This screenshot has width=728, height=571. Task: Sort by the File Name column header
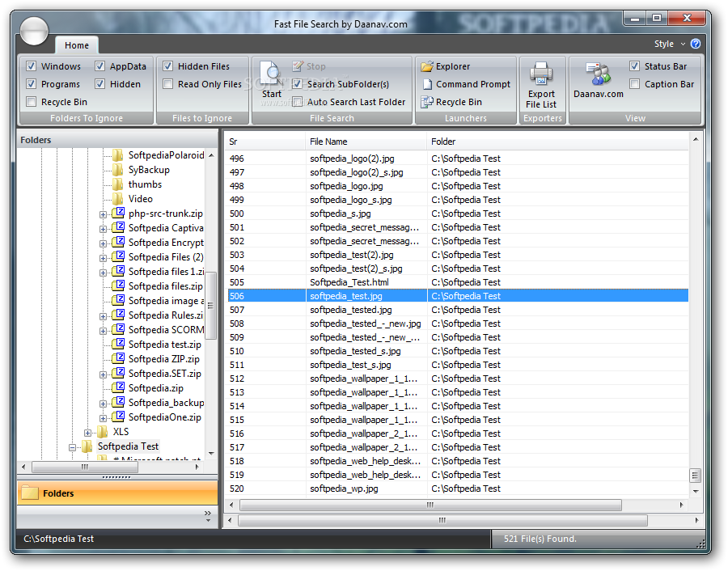pyautogui.click(x=366, y=142)
